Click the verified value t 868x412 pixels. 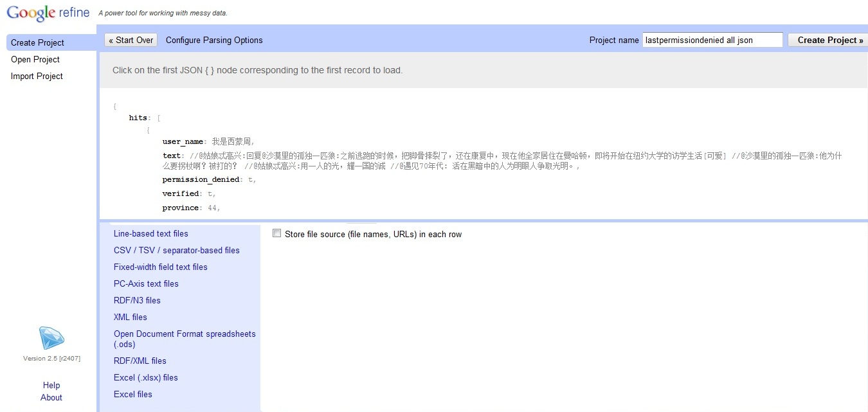210,193
